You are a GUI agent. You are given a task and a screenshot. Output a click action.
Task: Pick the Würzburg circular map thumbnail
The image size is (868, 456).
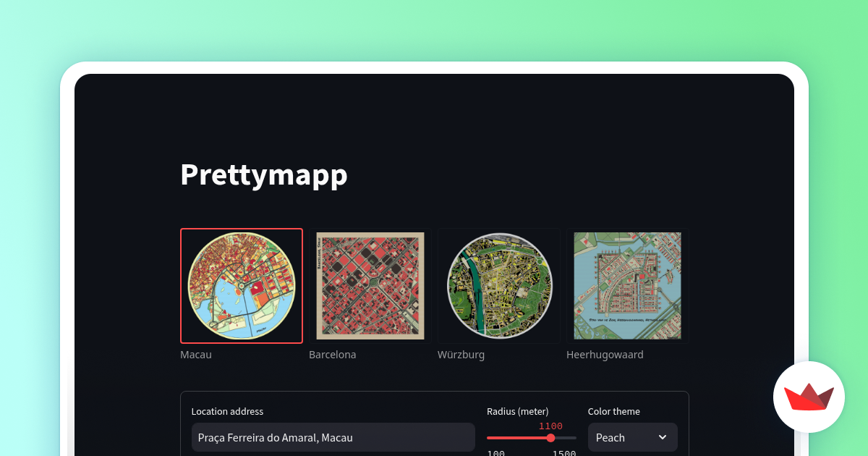[499, 286]
